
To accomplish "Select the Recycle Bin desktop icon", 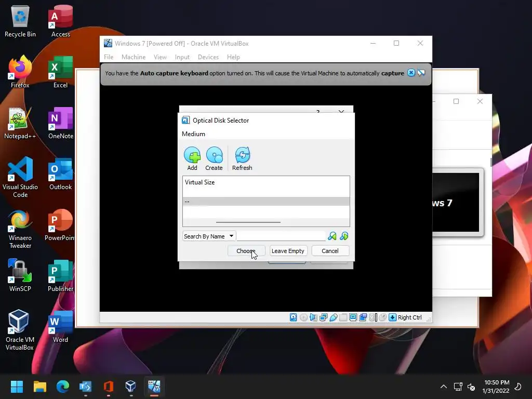I will click(20, 21).
